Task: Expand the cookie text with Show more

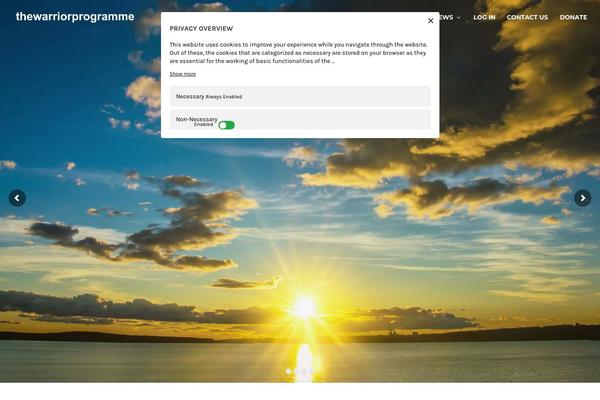Action: click(183, 74)
